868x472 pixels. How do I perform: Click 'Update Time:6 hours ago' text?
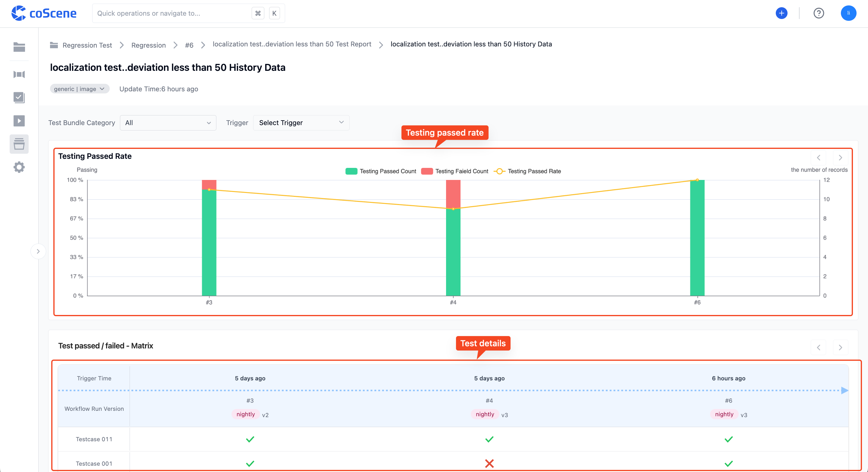[159, 89]
